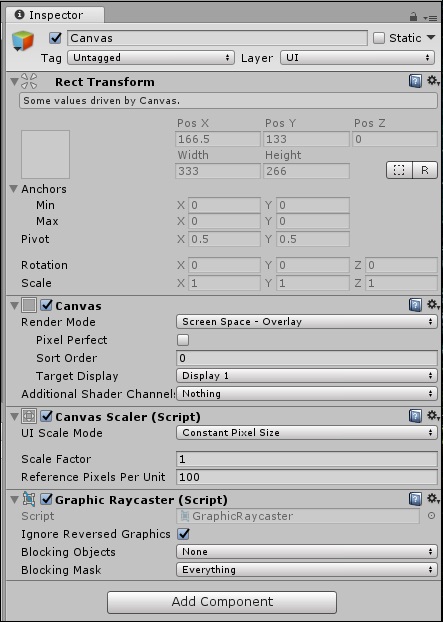Open Canvas Scaler help reference

415,416
